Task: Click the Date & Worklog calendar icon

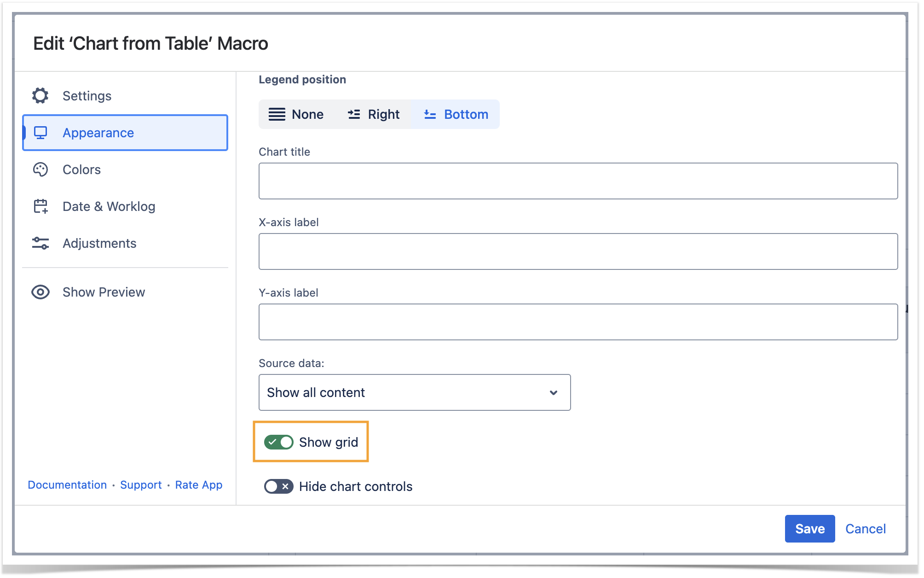Action: (x=40, y=206)
